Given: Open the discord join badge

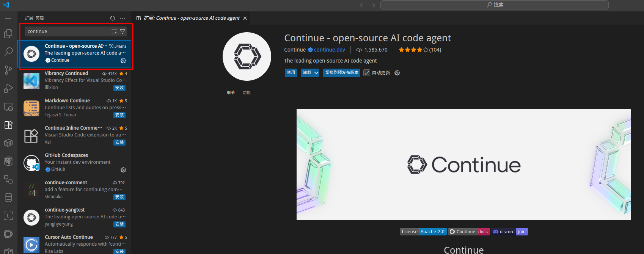Looking at the screenshot, I should pyautogui.click(x=510, y=232).
